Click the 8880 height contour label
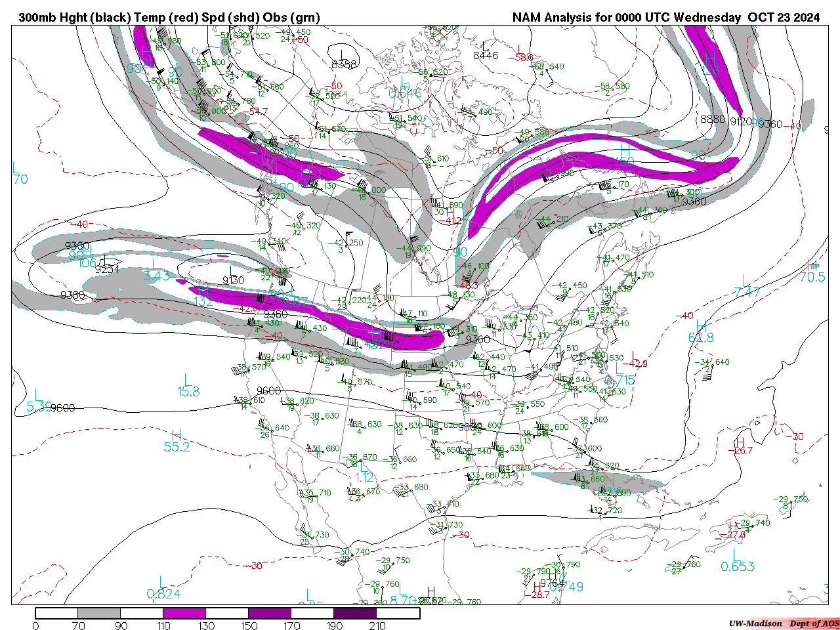Viewport: 840px width, 630px height. (713, 119)
